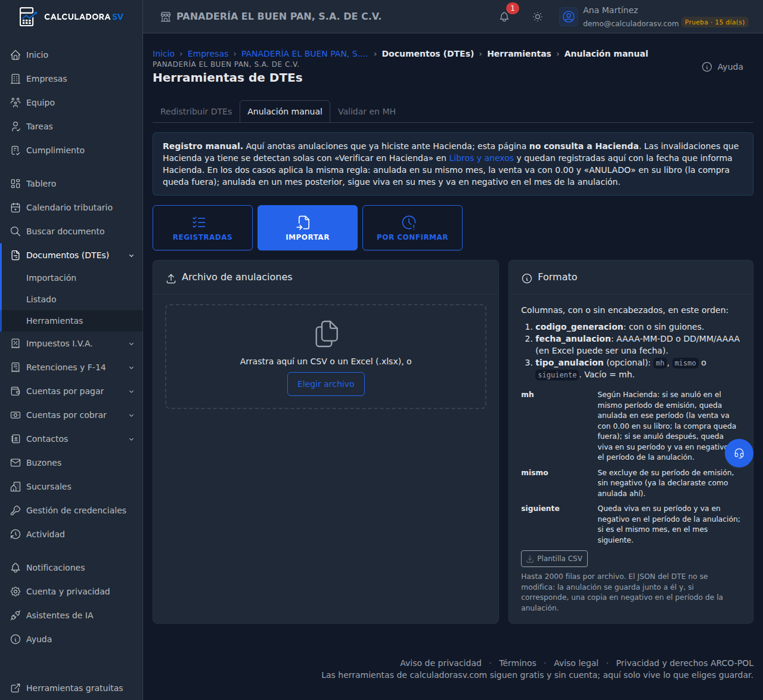Go to Inicio breadcrumb link

click(163, 54)
